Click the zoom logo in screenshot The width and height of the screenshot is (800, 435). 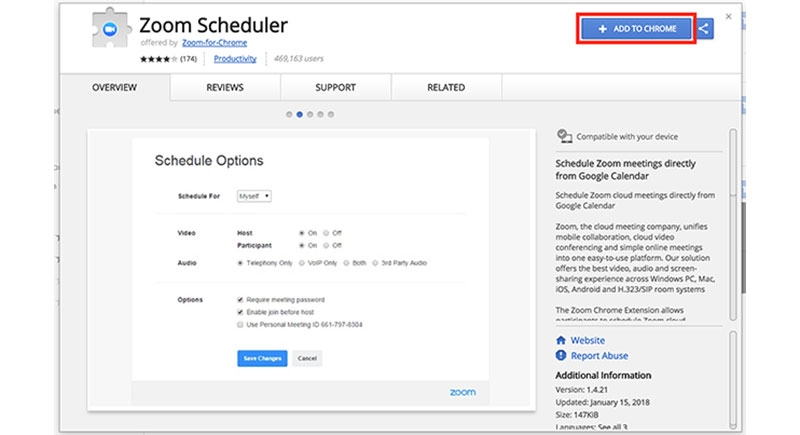pos(463,392)
